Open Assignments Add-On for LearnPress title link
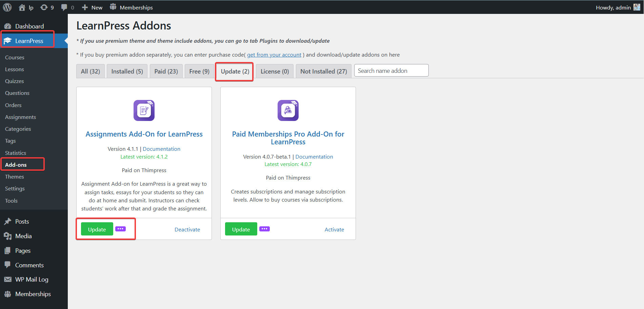 tap(144, 134)
